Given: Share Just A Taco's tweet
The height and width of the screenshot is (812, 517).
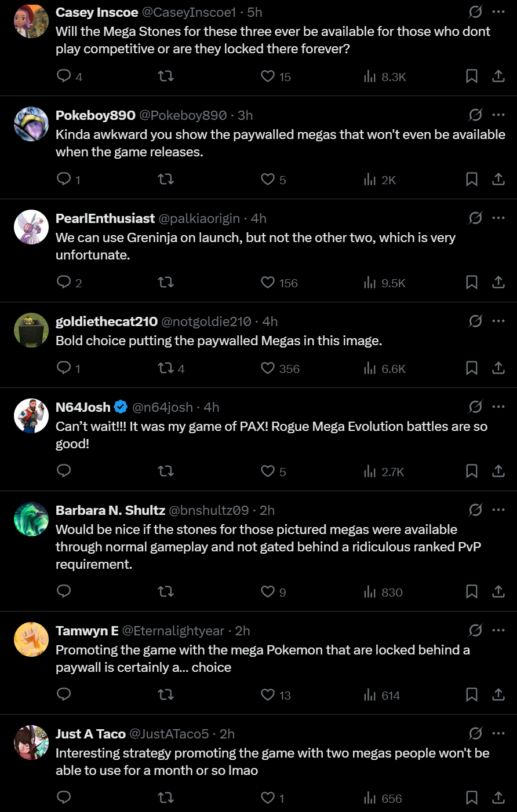Looking at the screenshot, I should [498, 798].
